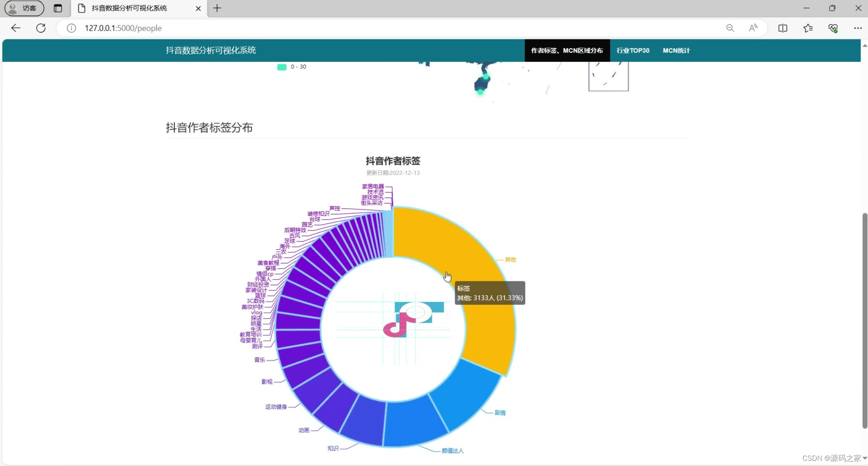Open the tab actions menu icon
868x466 pixels.
click(58, 8)
